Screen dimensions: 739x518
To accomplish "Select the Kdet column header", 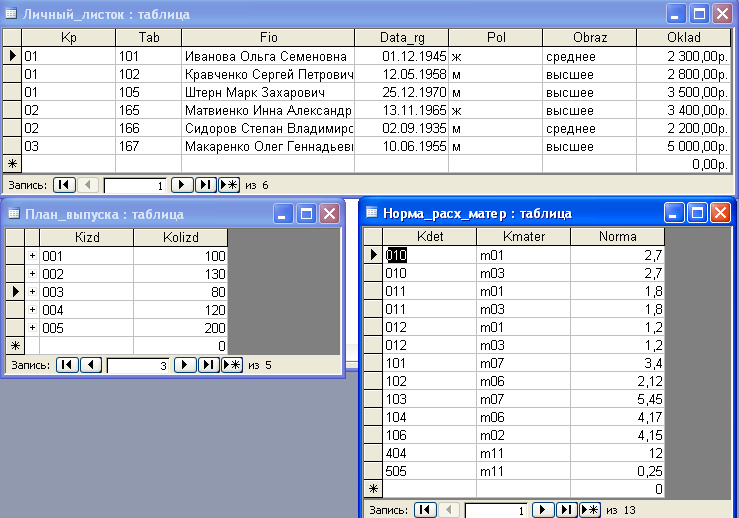I will [x=430, y=236].
